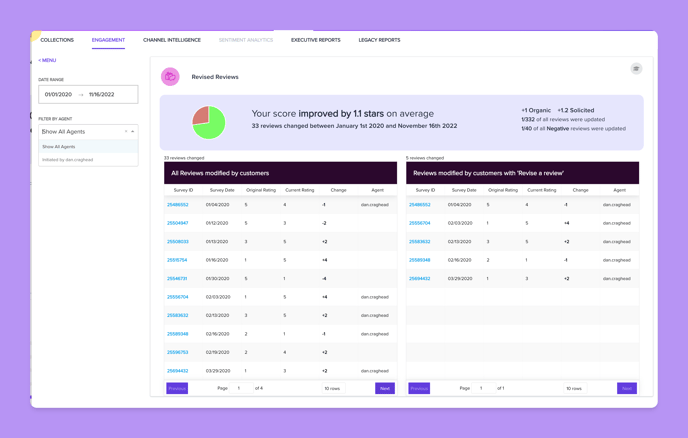Switch to Channel Intelligence tab
688x438 pixels.
[x=172, y=40]
